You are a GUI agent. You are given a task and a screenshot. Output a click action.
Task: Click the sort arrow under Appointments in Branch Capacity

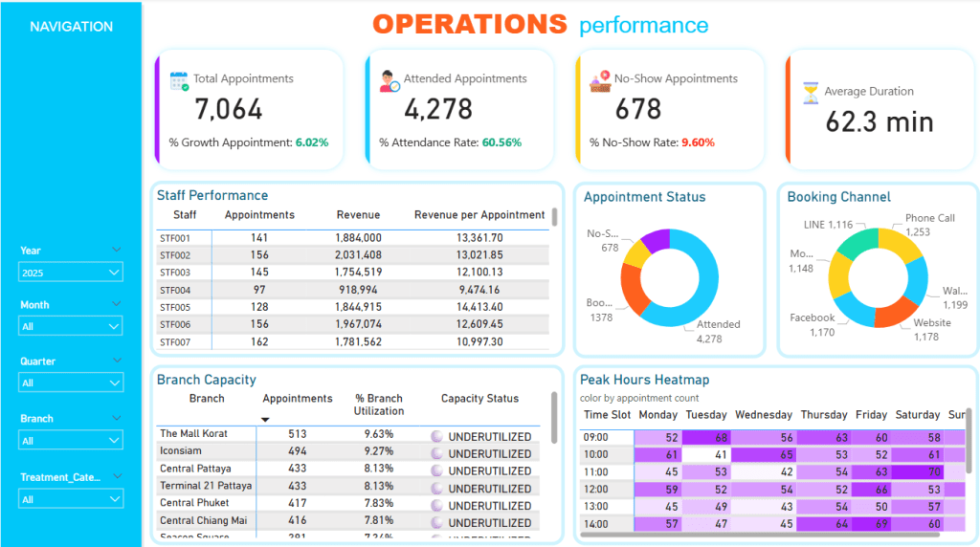(265, 419)
